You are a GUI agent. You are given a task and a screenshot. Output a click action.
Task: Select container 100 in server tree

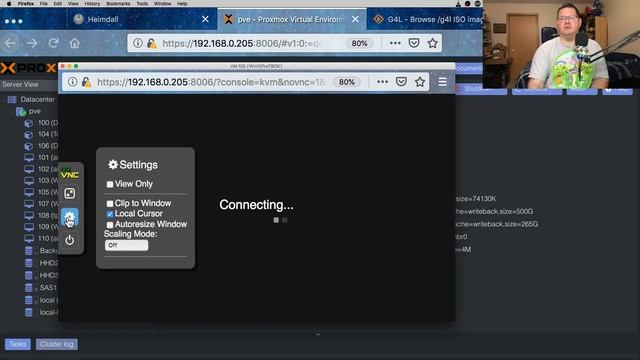pyautogui.click(x=47, y=122)
